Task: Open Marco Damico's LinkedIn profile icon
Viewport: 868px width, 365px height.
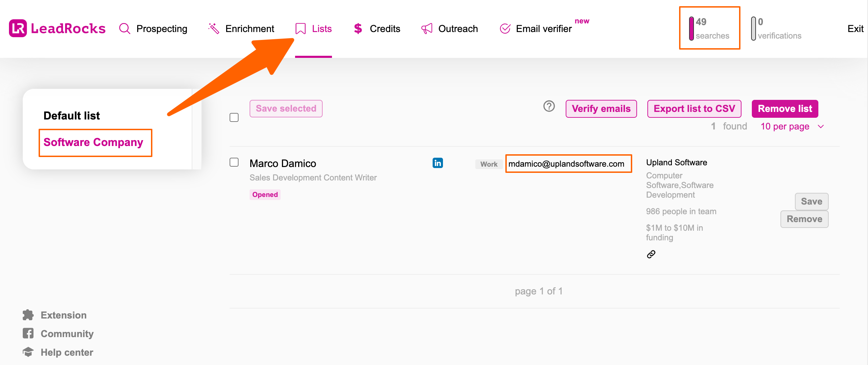Action: click(x=438, y=163)
